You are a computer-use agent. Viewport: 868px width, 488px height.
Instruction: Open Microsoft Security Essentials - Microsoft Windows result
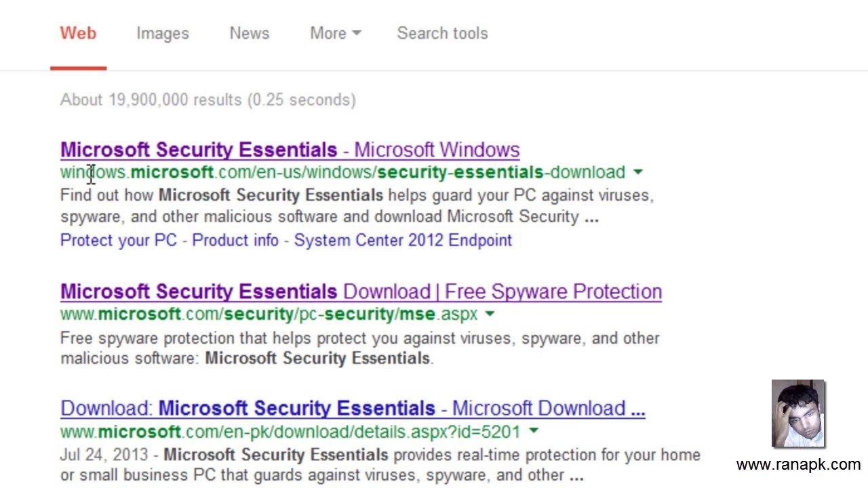click(290, 150)
